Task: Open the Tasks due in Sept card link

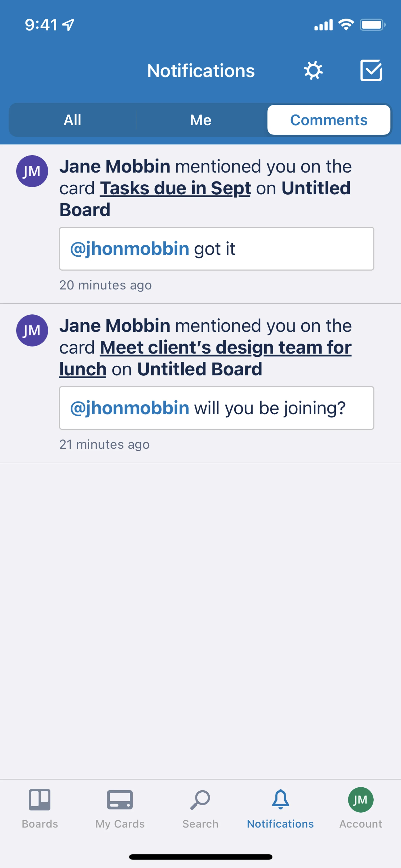Action: click(x=175, y=188)
